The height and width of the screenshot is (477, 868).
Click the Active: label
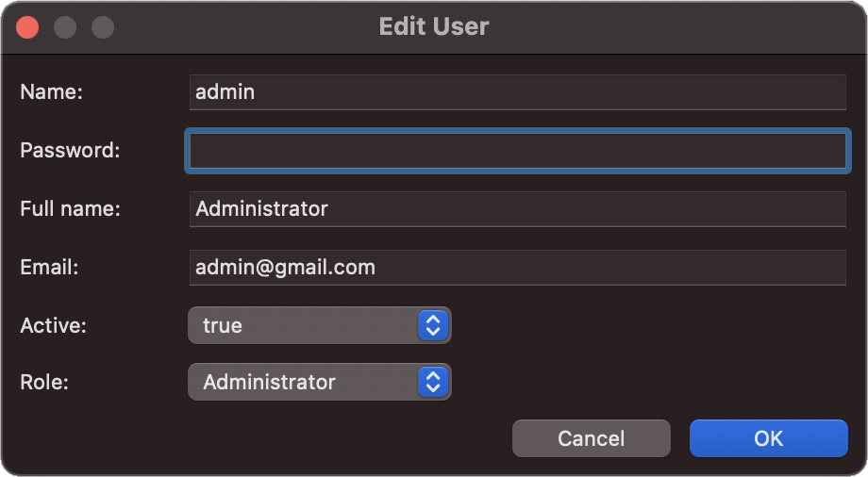[54, 326]
